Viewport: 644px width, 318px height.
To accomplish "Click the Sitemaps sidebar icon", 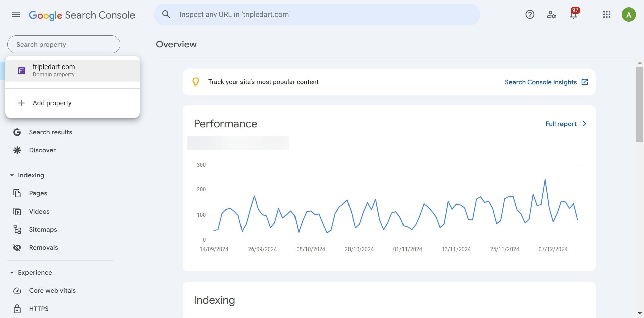I will coord(17,230).
